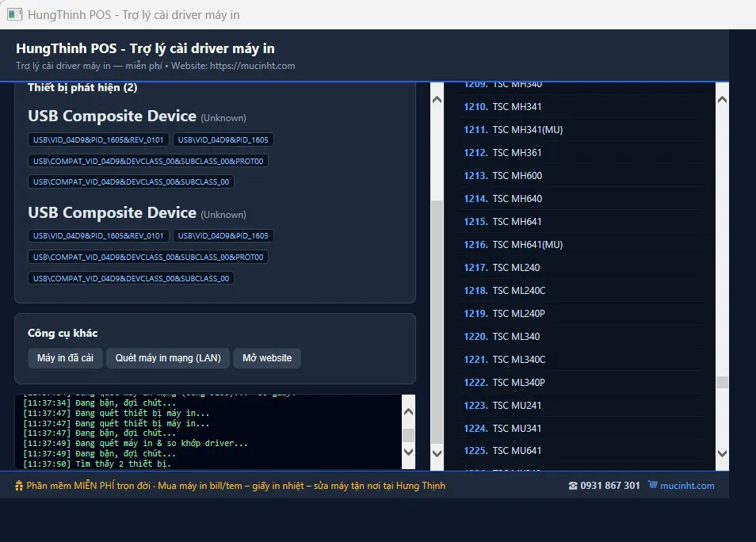The width and height of the screenshot is (756, 542).
Task: Select driver 1211. TSC MH341(MU)
Action: [581, 130]
